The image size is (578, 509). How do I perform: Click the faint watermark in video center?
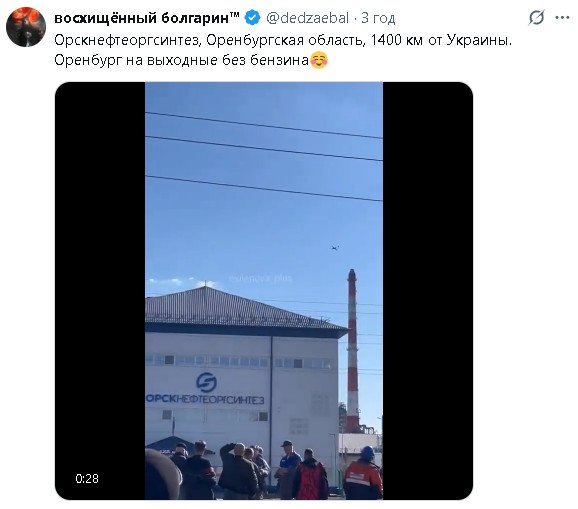[x=261, y=279]
